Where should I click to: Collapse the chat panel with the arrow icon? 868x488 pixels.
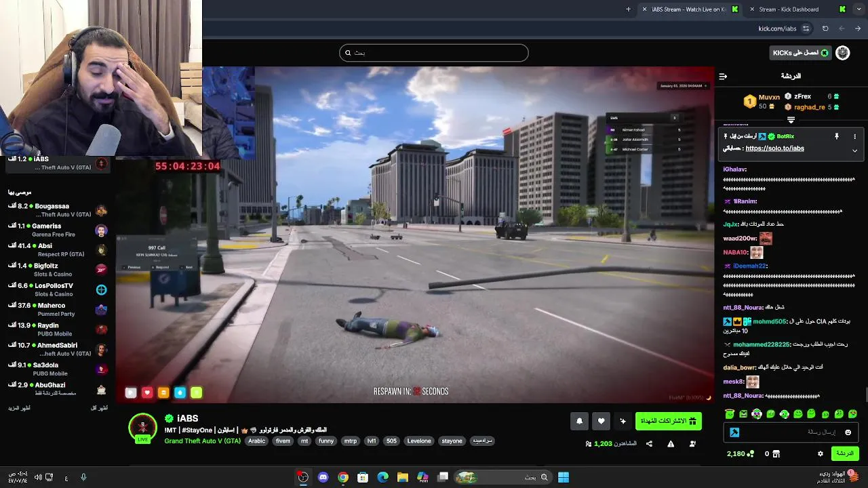click(723, 76)
